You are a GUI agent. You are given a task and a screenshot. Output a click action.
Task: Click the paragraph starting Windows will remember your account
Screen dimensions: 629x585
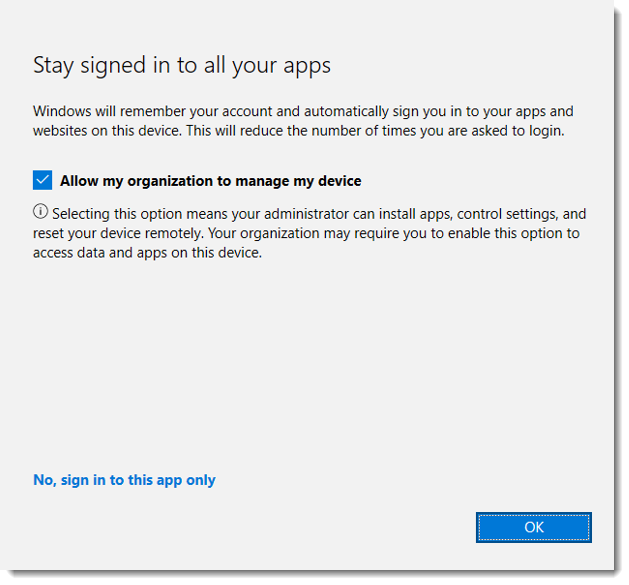(x=303, y=121)
